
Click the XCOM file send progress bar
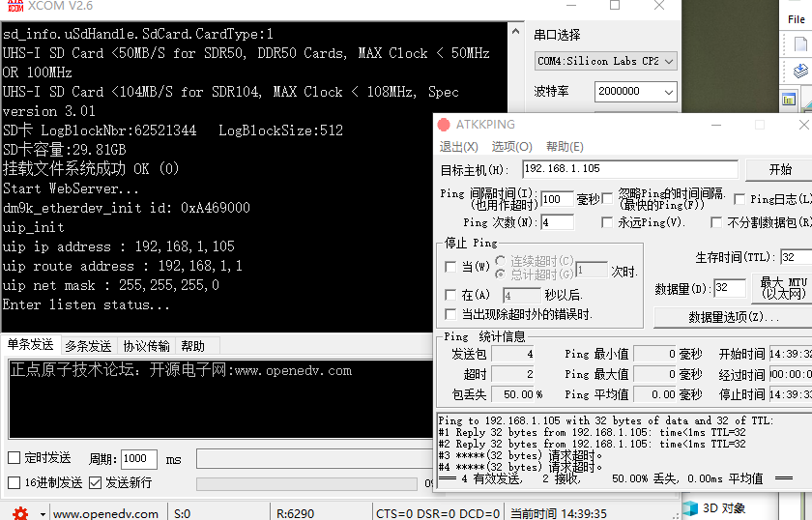click(306, 483)
